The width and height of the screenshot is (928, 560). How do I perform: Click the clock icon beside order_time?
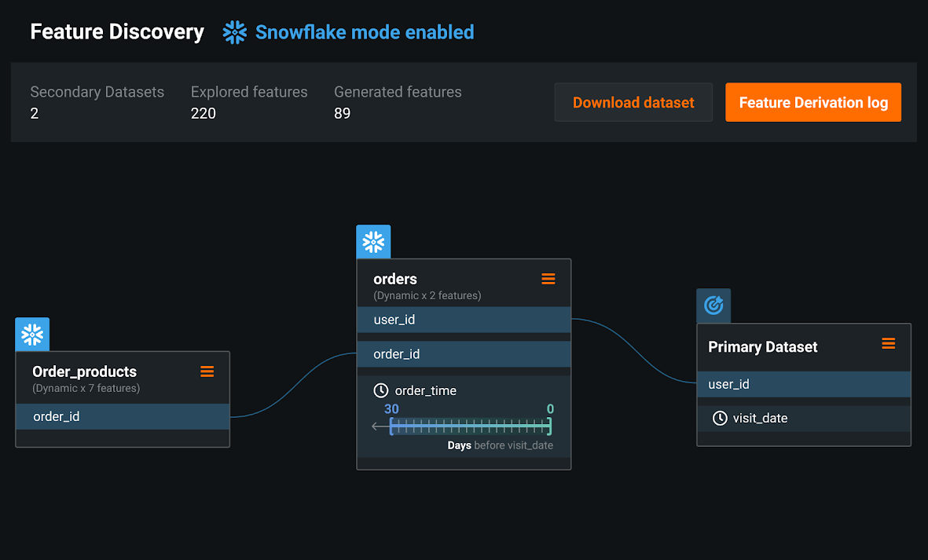click(381, 390)
